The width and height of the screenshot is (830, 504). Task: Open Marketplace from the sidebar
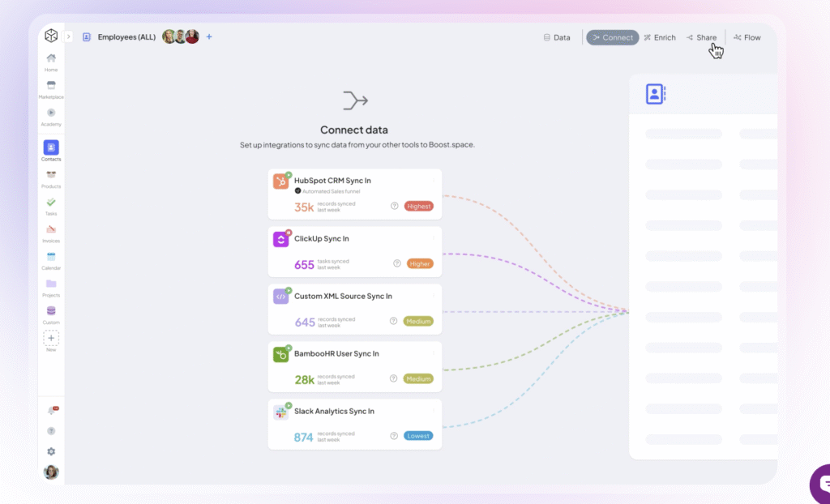[51, 86]
